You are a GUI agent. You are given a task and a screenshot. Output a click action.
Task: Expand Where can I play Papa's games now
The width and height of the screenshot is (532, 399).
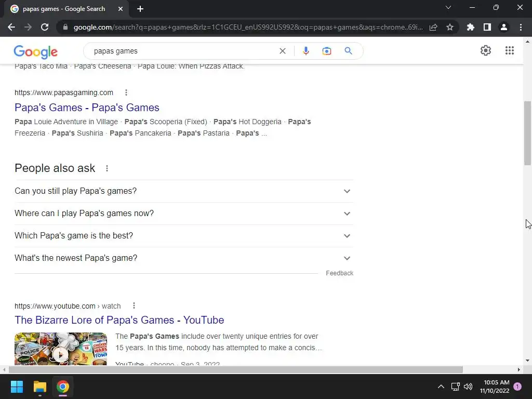184,214
